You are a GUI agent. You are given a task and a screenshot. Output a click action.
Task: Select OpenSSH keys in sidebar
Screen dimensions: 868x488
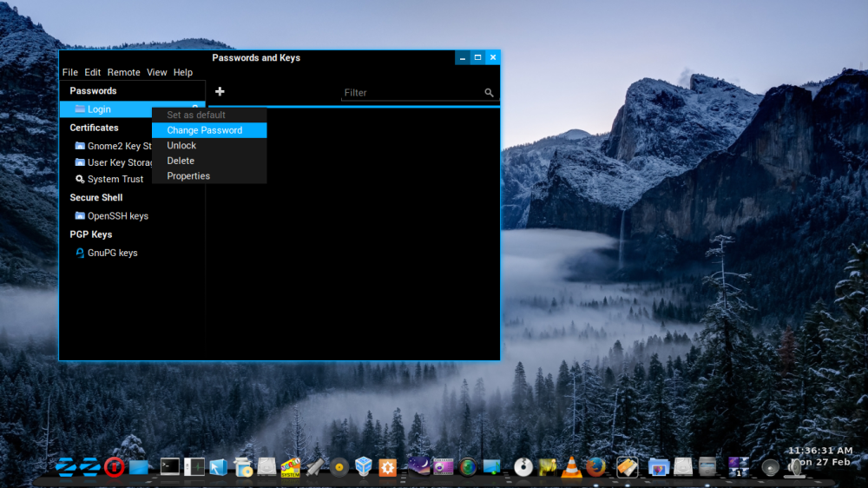click(x=117, y=216)
